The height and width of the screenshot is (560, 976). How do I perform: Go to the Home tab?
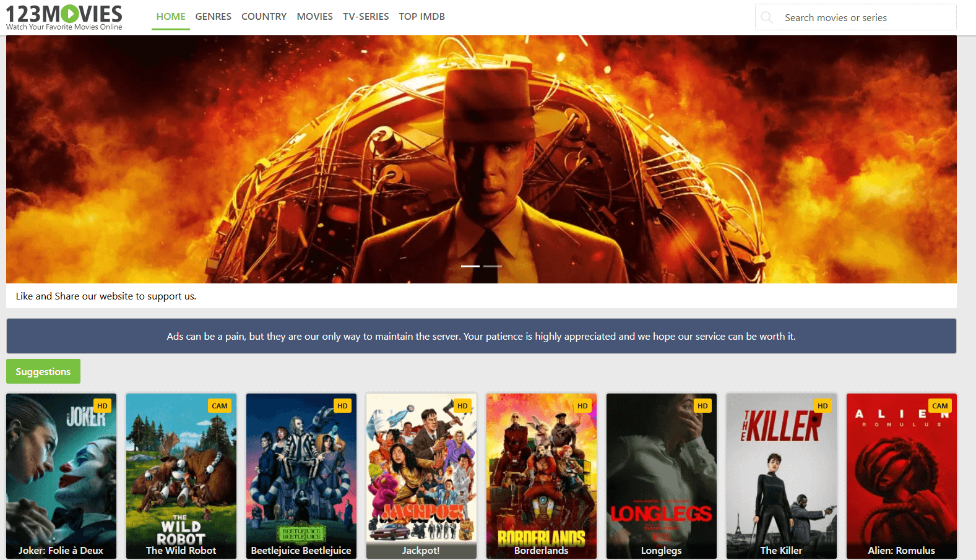tap(171, 17)
